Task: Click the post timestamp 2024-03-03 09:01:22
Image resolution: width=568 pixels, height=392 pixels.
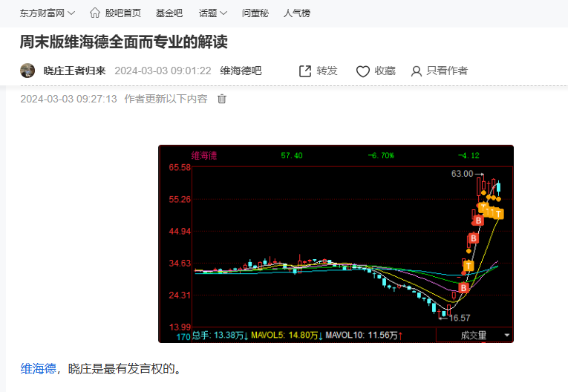Action: [163, 71]
